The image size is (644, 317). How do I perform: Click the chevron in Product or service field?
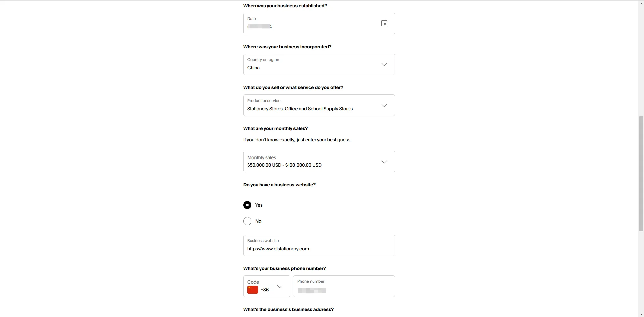(384, 105)
